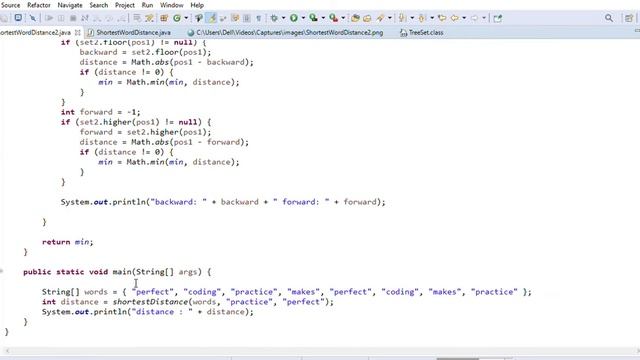Click the 'int forward = -1;' line
The width and height of the screenshot is (640, 360).
(x=100, y=112)
